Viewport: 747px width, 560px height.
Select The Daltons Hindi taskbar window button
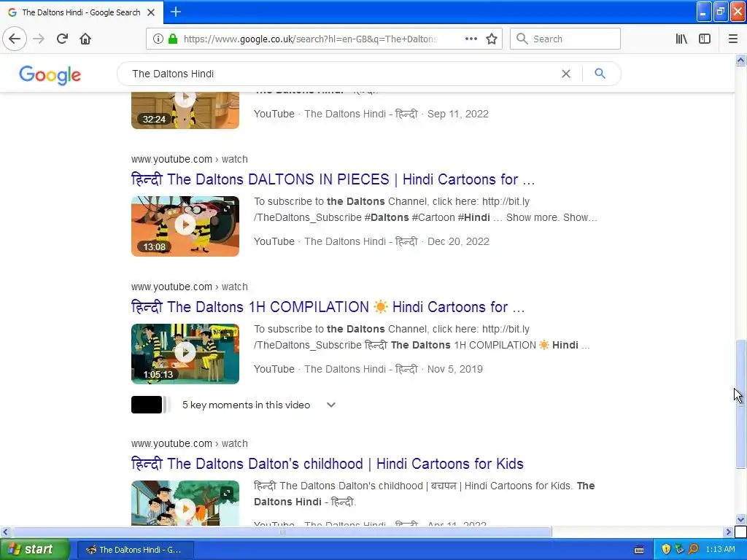pyautogui.click(x=135, y=550)
